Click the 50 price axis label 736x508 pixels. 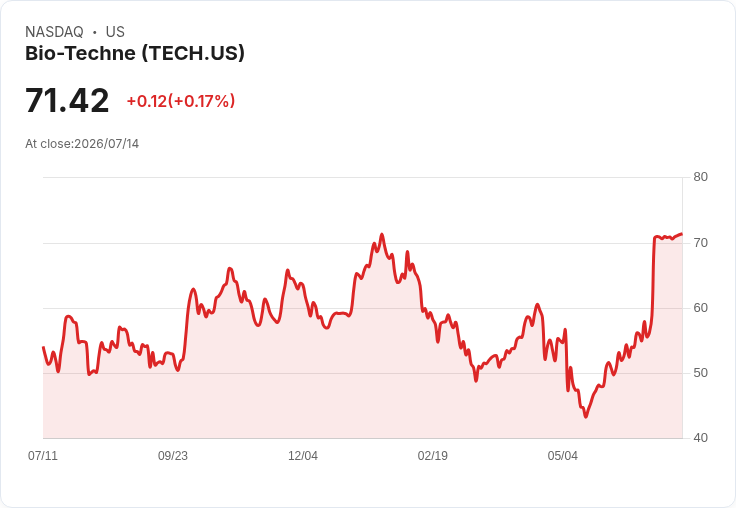tap(700, 373)
